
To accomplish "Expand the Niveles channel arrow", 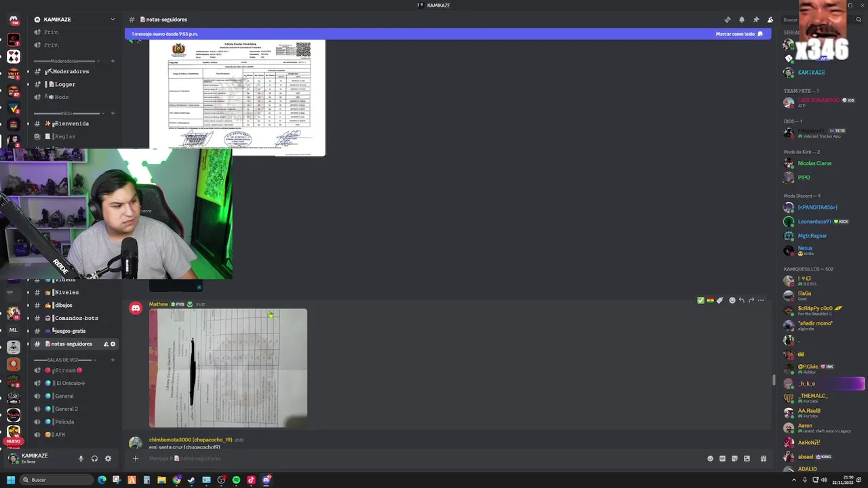I will [x=28, y=292].
